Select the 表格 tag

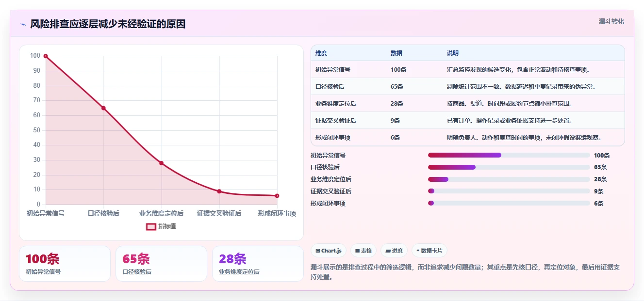coord(363,251)
